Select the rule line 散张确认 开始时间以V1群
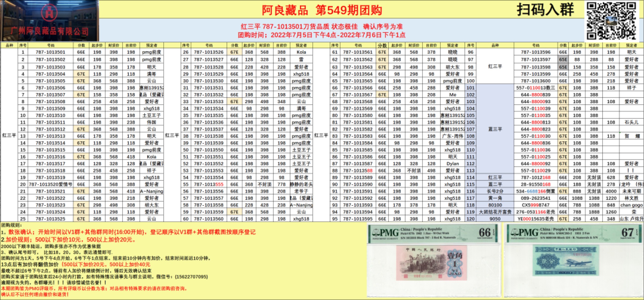The width and height of the screenshot is (644, 300). click(128, 232)
